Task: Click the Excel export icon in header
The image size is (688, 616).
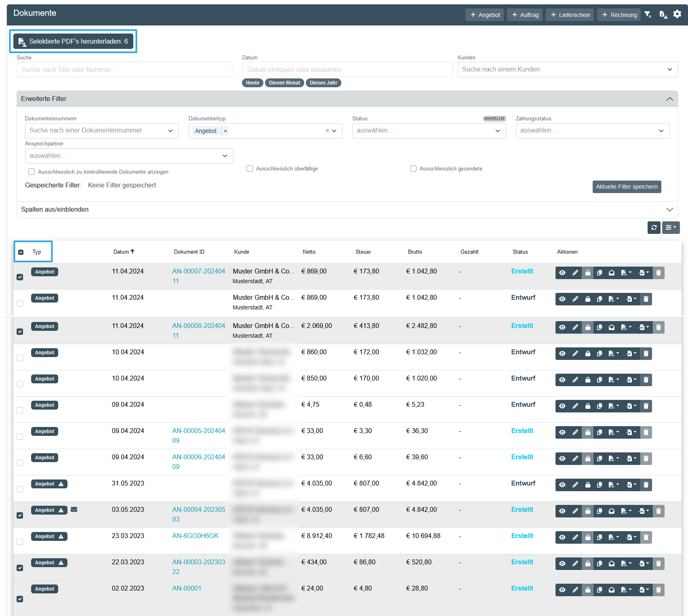Action: (x=663, y=15)
